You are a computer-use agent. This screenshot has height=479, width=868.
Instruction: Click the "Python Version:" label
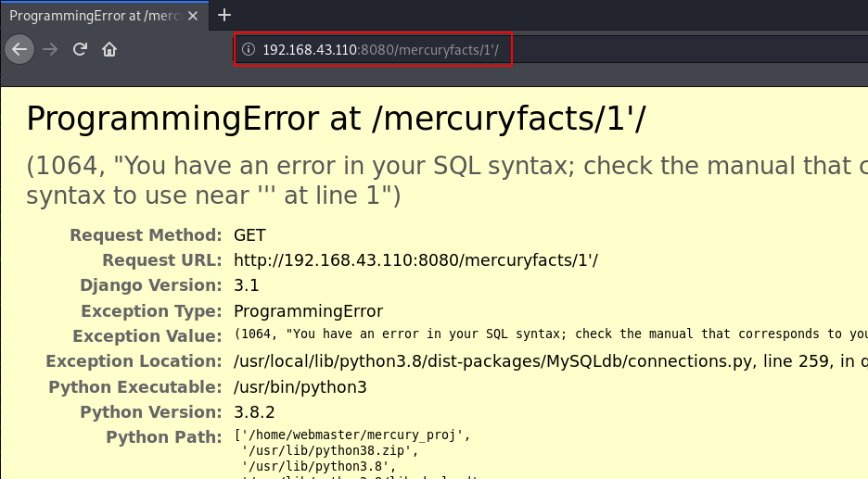point(150,412)
